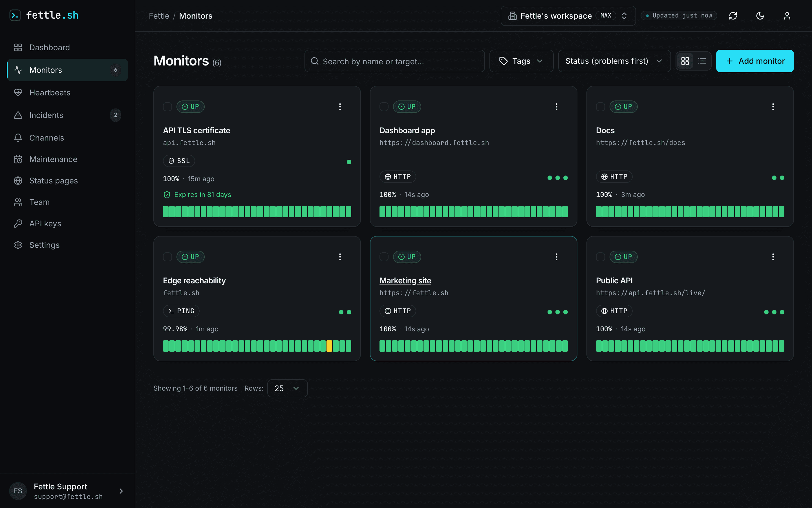Open Incidents in the sidebar
The height and width of the screenshot is (508, 812).
coord(67,115)
